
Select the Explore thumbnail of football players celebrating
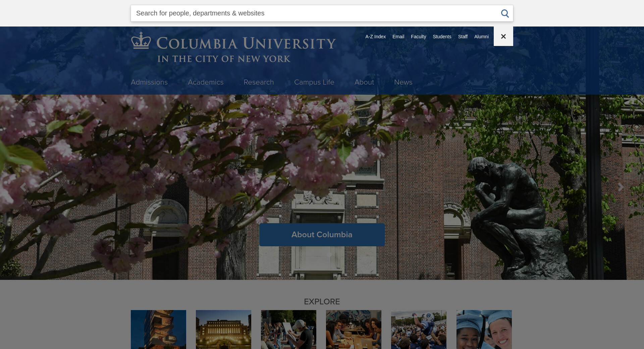[419, 330]
